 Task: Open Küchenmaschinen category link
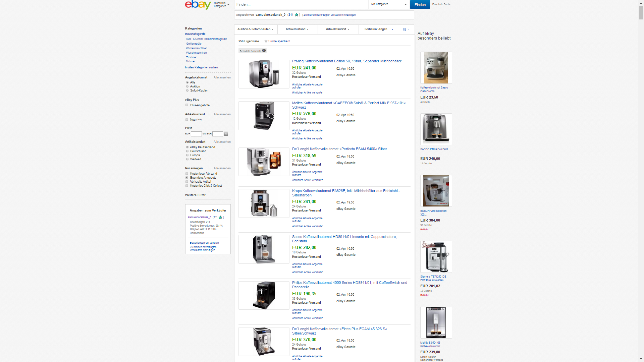197,48
